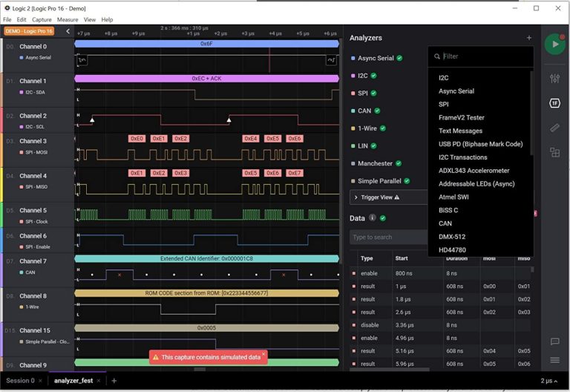The width and height of the screenshot is (570, 392).
Task: Close the simulated data warning banner
Action: 263,353
